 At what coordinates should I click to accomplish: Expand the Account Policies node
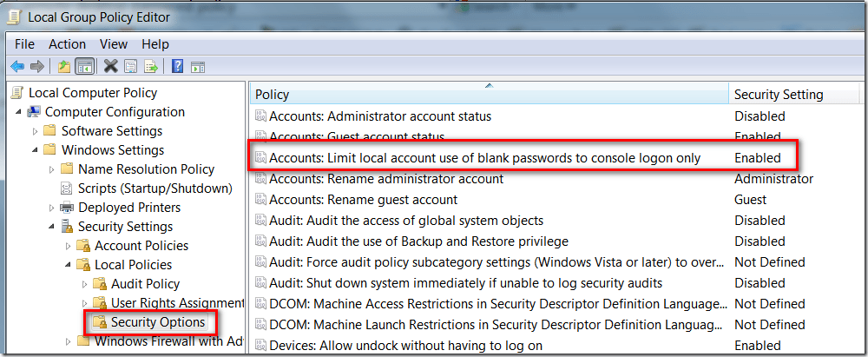point(69,246)
